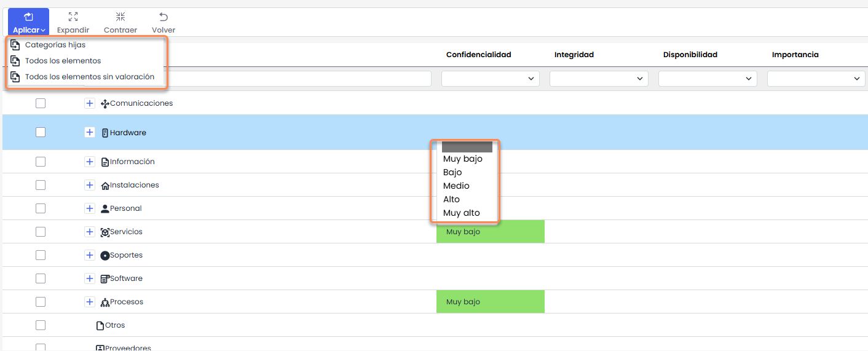Open the Integridad filter dropdown

click(x=598, y=79)
